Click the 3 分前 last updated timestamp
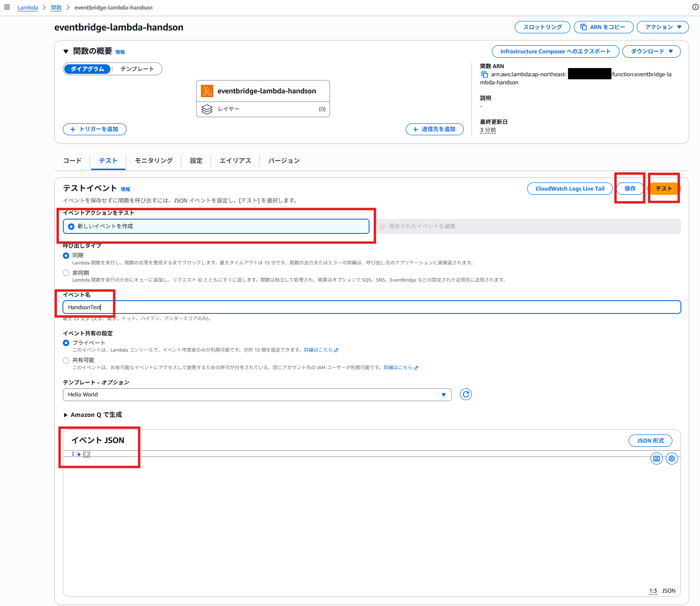700x606 pixels. pyautogui.click(x=488, y=130)
